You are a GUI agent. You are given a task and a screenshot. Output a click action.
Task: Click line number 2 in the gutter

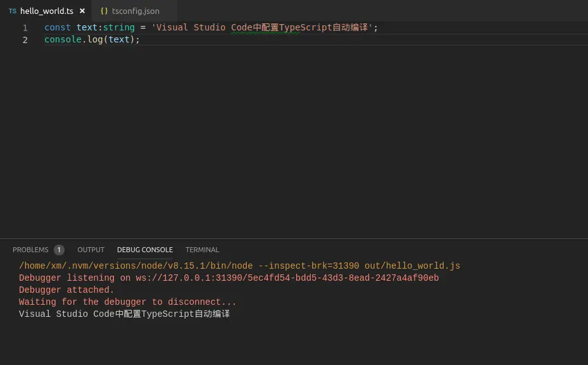25,40
